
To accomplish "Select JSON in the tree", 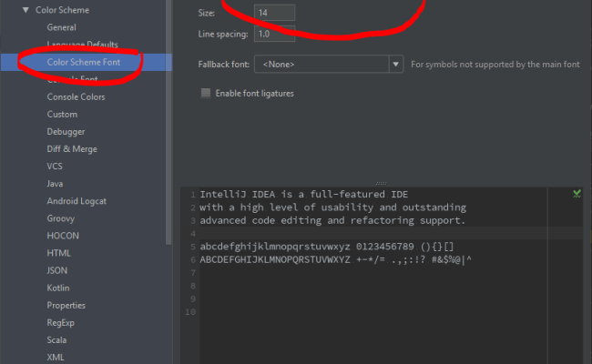I will [57, 270].
